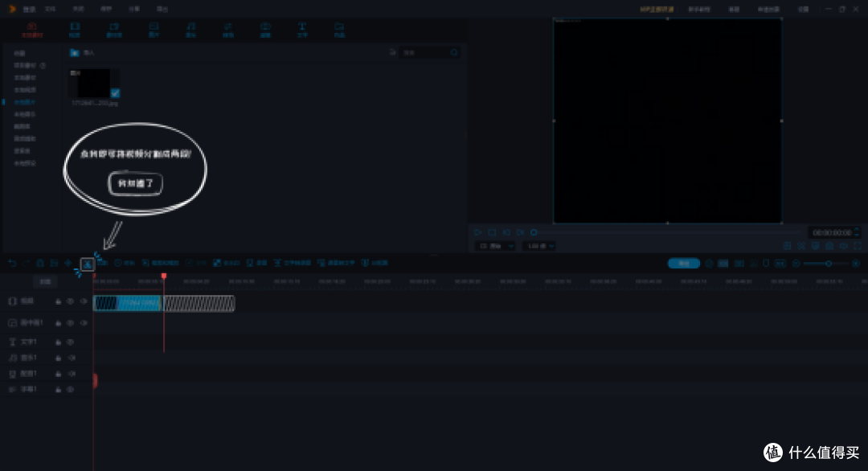The height and width of the screenshot is (471, 868).
Task: Step to next frame in preview
Action: [520, 232]
